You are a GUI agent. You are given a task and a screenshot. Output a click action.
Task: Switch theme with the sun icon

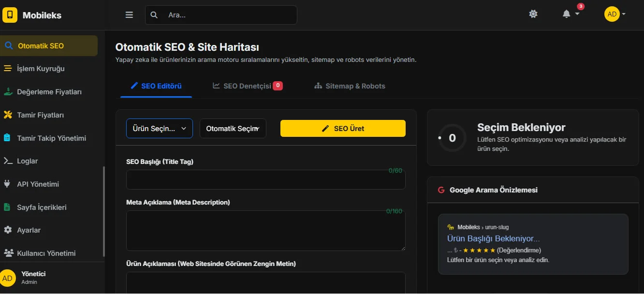[533, 14]
